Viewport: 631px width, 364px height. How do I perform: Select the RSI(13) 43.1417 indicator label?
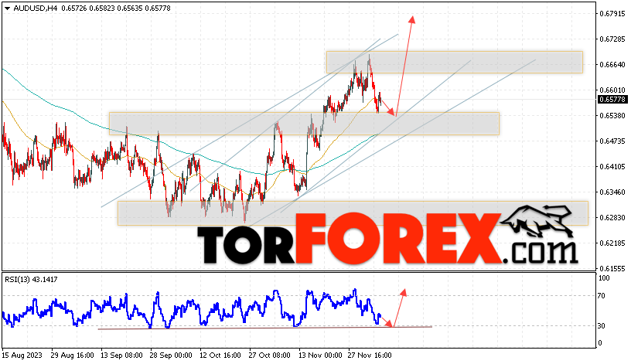click(x=32, y=280)
